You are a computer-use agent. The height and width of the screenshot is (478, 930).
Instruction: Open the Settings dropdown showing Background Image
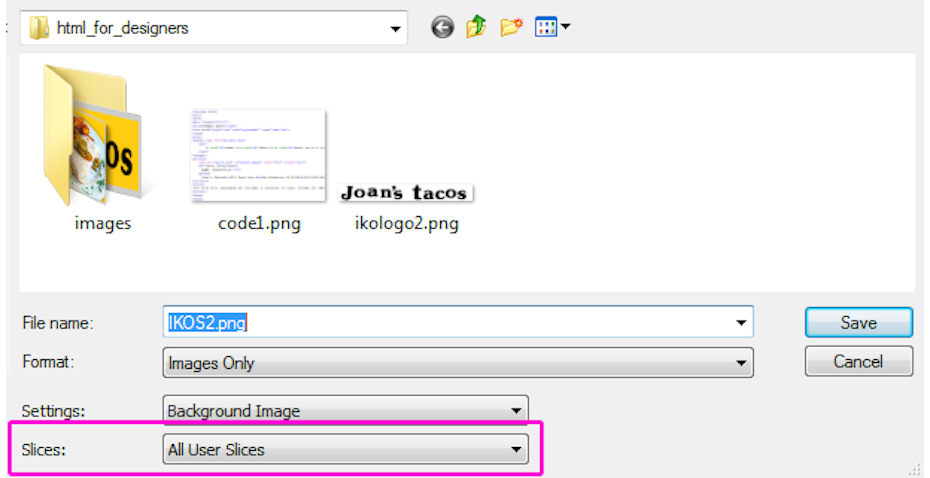[516, 410]
